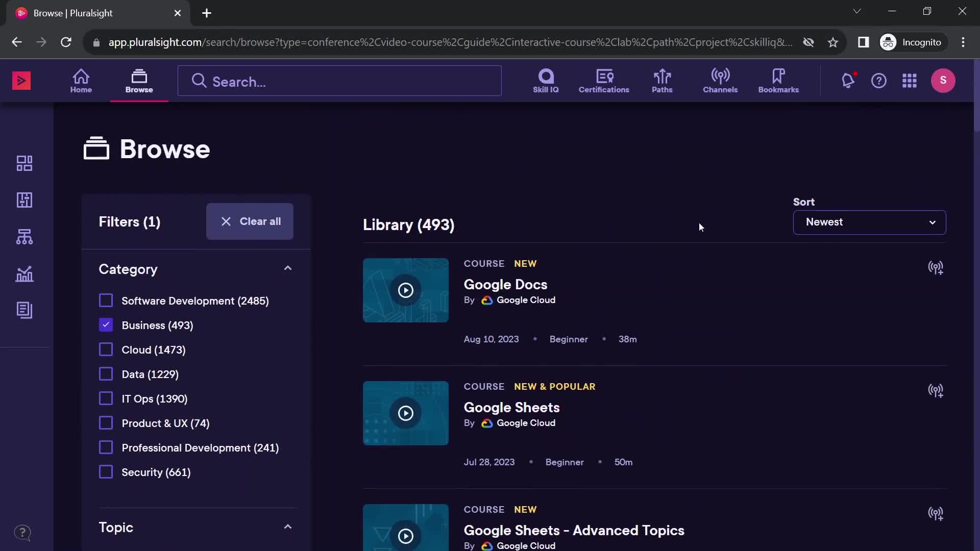The height and width of the screenshot is (551, 980).
Task: Collapse the Category filter section
Action: 288,268
